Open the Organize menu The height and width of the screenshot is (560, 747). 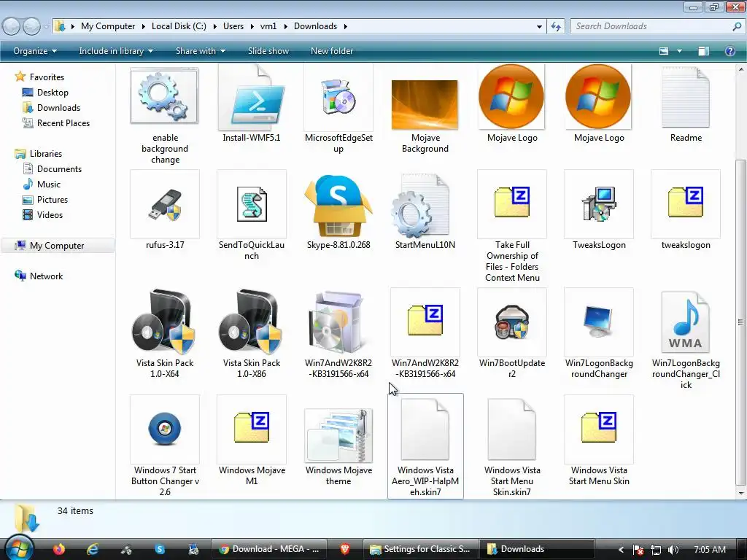tap(35, 51)
